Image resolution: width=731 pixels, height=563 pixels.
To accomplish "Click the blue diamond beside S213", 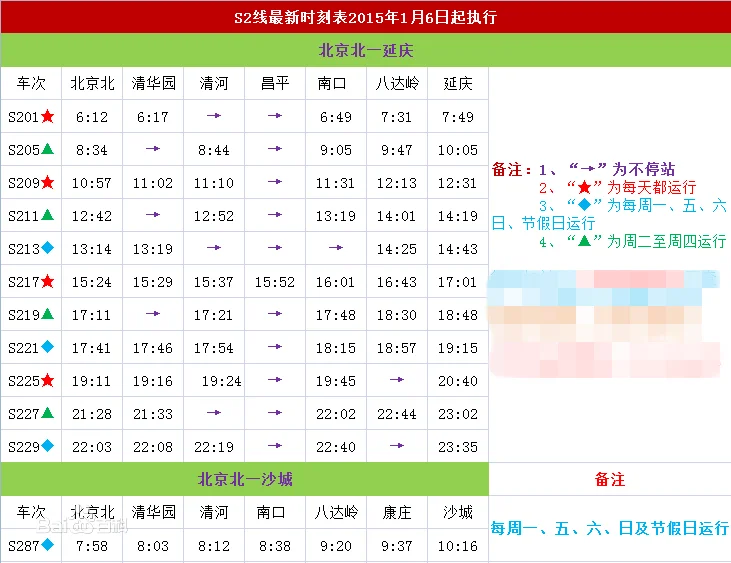I will click(48, 248).
